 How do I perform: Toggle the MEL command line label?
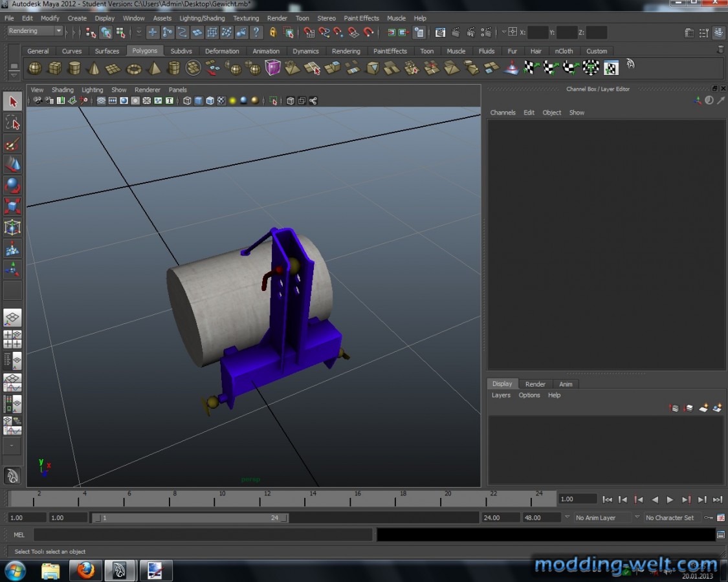click(19, 535)
